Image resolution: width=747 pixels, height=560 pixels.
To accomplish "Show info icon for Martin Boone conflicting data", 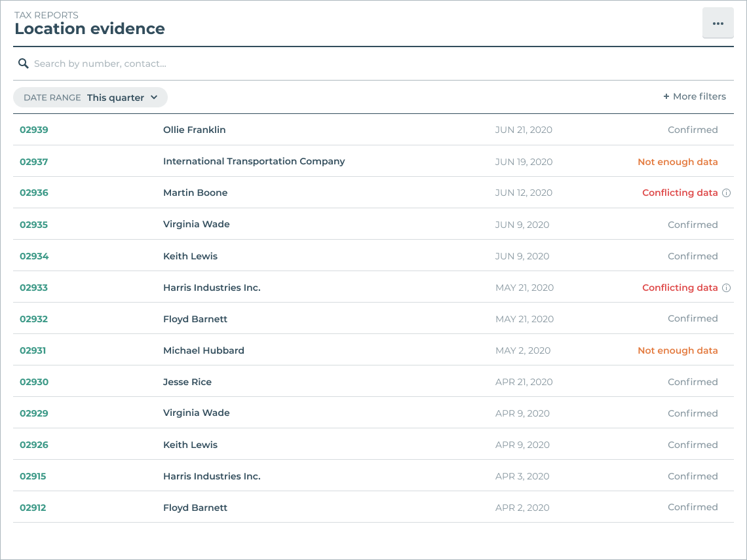I will (726, 193).
